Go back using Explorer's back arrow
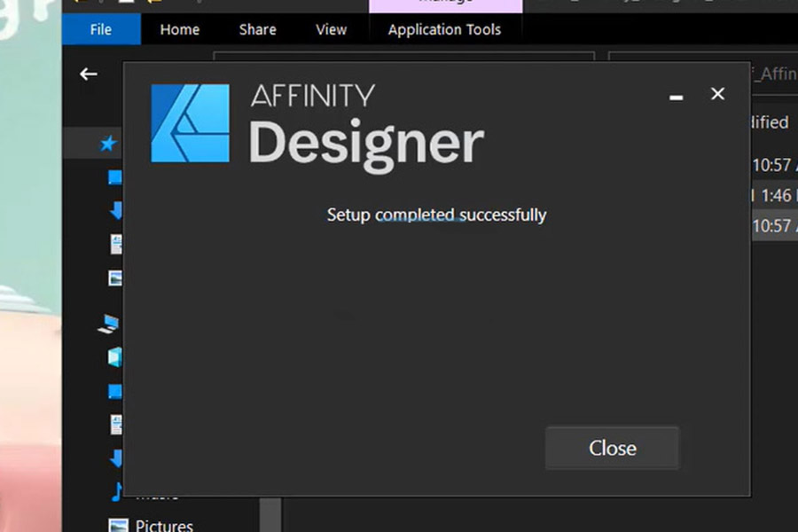This screenshot has height=532, width=798. (89, 74)
